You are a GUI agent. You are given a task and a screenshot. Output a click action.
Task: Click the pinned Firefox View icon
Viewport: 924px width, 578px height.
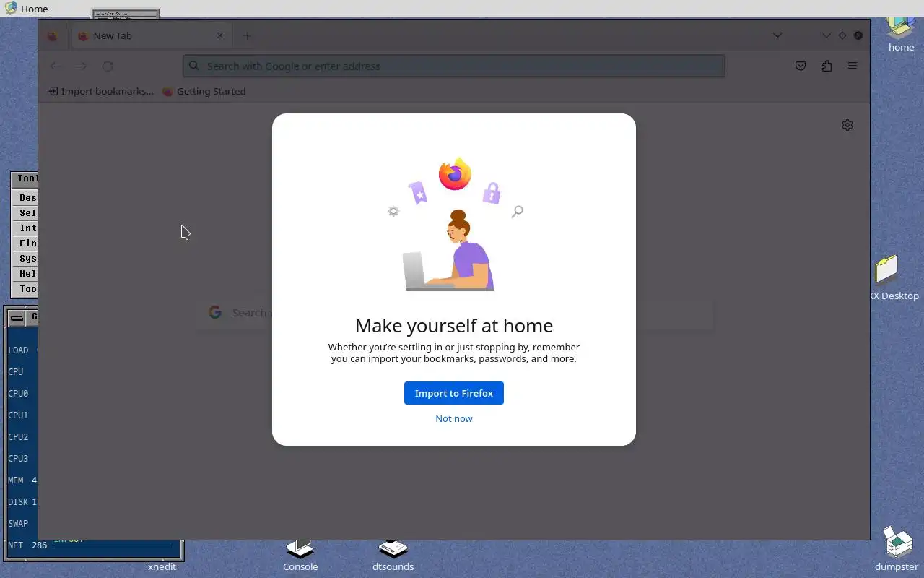click(53, 35)
